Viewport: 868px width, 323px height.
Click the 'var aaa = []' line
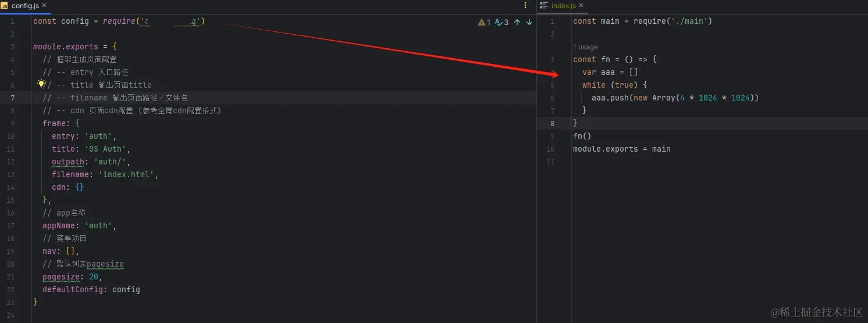click(x=610, y=72)
